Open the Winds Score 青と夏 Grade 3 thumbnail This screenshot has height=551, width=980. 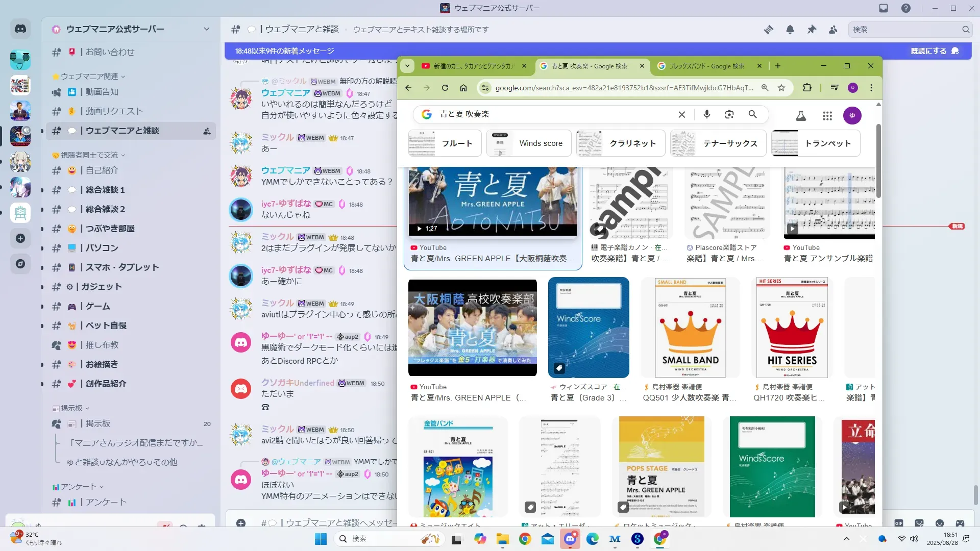589,327
